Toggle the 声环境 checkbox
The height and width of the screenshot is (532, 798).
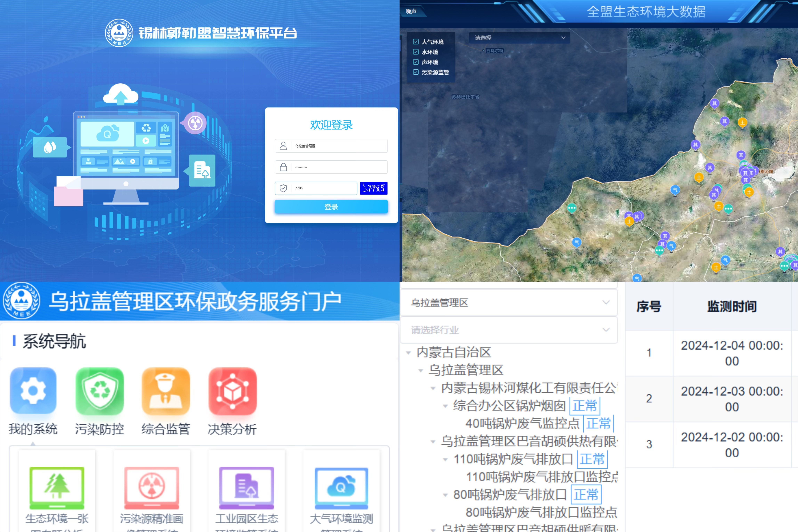point(416,62)
